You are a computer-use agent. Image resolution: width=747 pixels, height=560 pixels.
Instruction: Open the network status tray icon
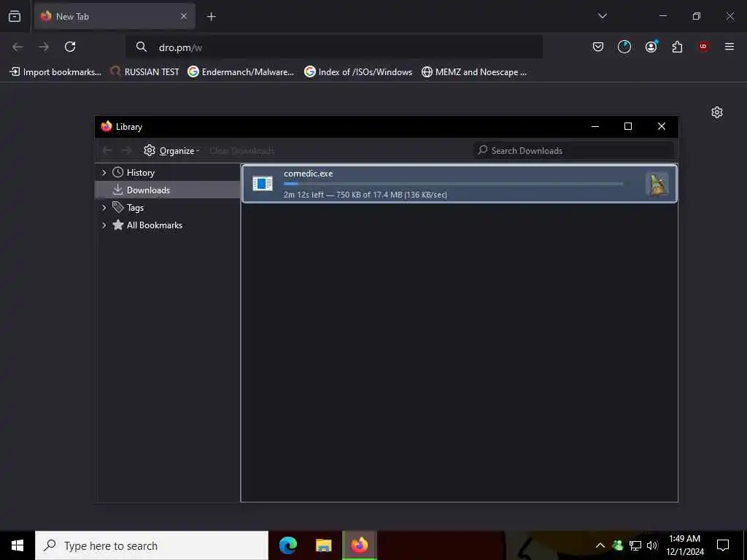635,545
